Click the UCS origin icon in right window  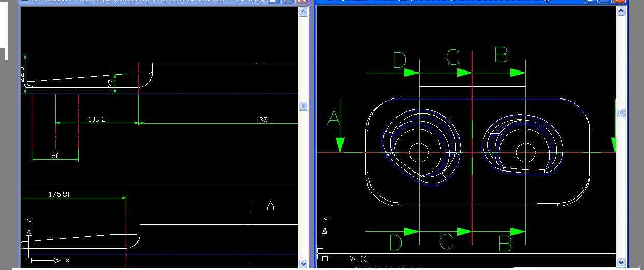(x=325, y=258)
